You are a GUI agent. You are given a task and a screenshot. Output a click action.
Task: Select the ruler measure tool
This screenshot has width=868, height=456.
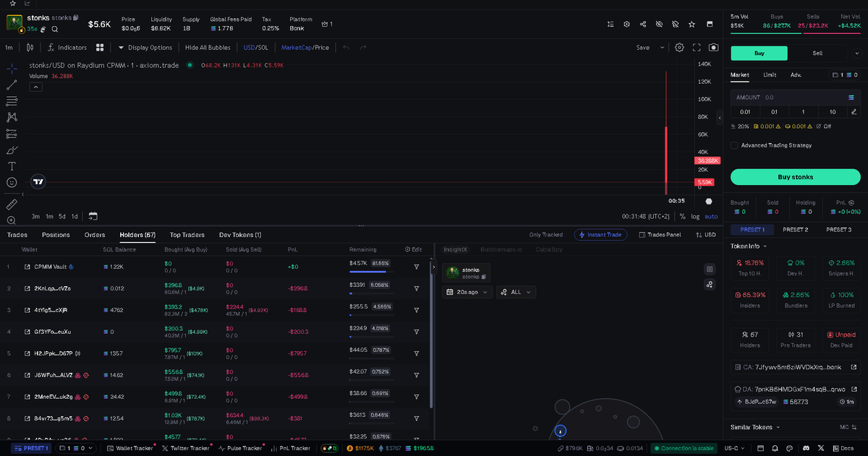(12, 205)
